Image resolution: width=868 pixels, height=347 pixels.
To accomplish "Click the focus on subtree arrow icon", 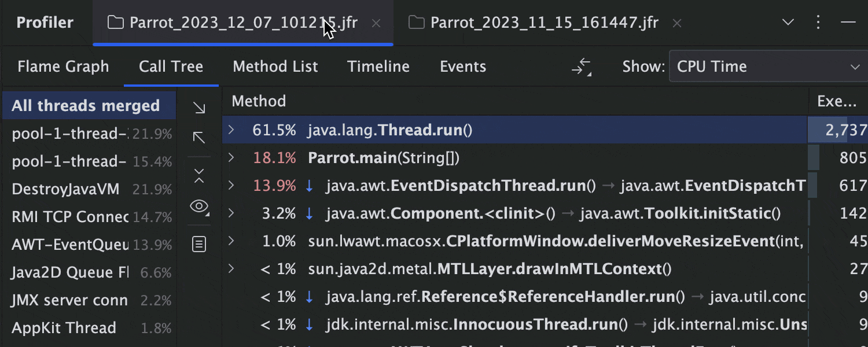I will pos(198,108).
